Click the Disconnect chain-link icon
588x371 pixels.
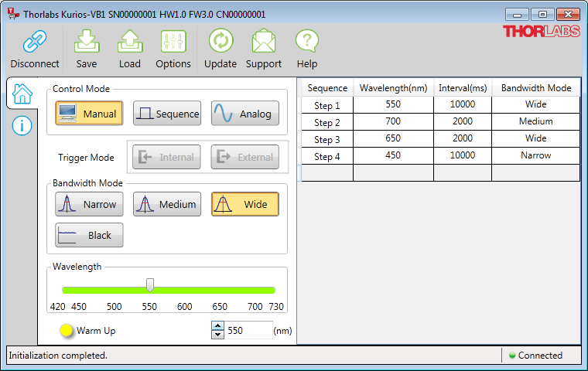pyautogui.click(x=35, y=41)
